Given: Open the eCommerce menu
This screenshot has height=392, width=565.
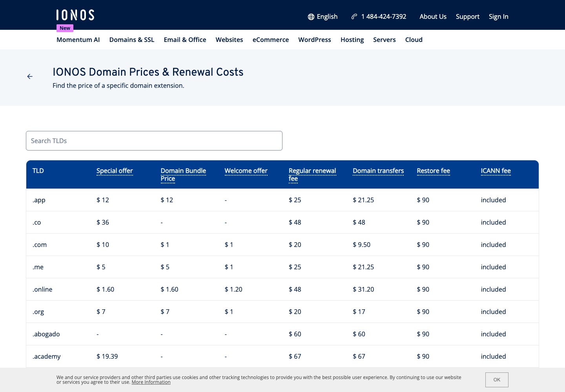Looking at the screenshot, I should [x=271, y=40].
